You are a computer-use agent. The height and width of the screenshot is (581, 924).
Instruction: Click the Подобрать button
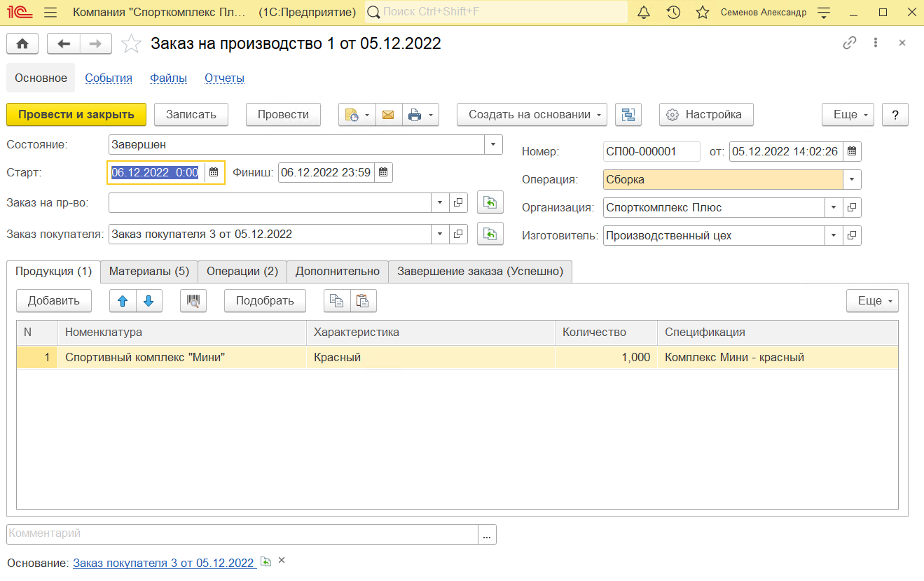coord(265,301)
